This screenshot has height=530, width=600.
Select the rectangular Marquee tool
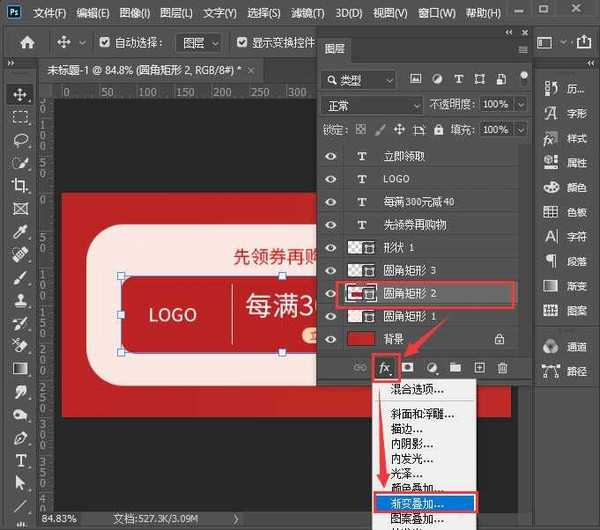tap(20, 117)
